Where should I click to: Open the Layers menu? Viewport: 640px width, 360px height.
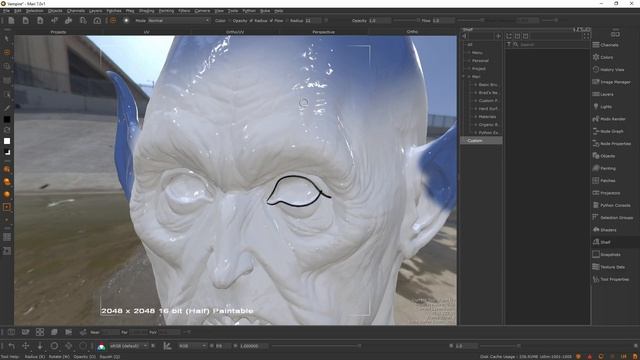click(x=96, y=11)
